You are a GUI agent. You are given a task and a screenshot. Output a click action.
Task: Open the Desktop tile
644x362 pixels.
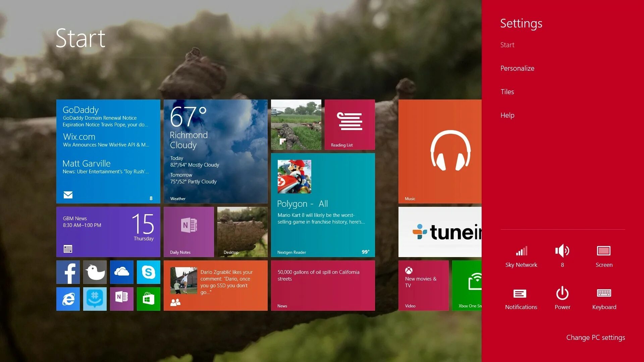(x=242, y=232)
